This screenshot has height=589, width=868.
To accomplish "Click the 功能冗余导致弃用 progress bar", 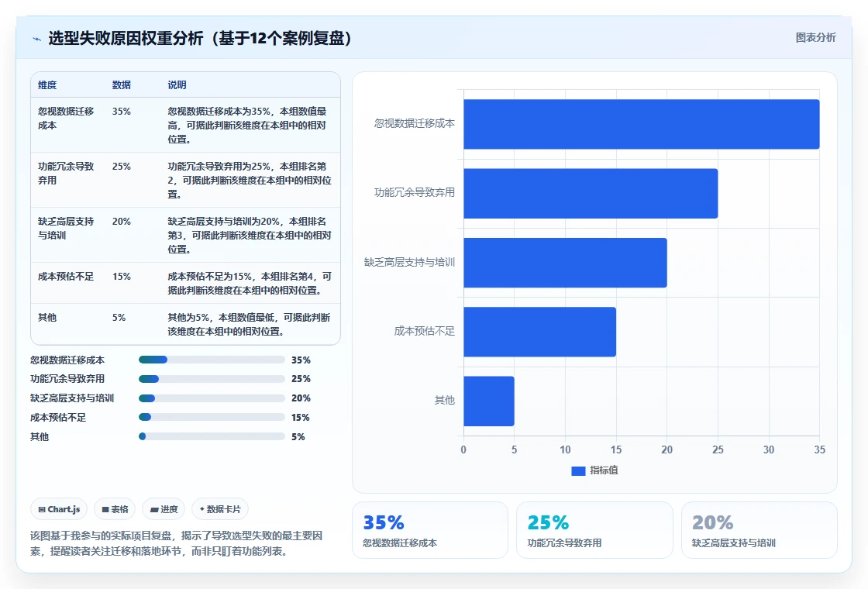I will pyautogui.click(x=212, y=379).
